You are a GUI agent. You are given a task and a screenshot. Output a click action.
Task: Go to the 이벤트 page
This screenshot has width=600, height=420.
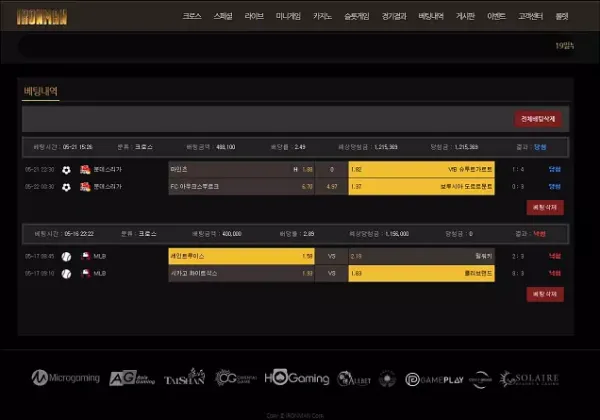(x=496, y=16)
